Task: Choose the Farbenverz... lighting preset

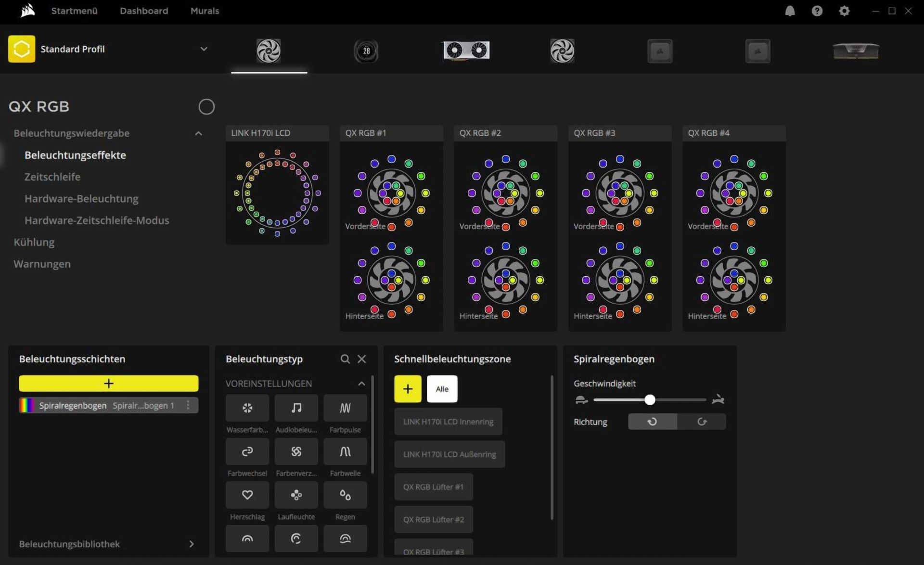Action: tap(296, 451)
